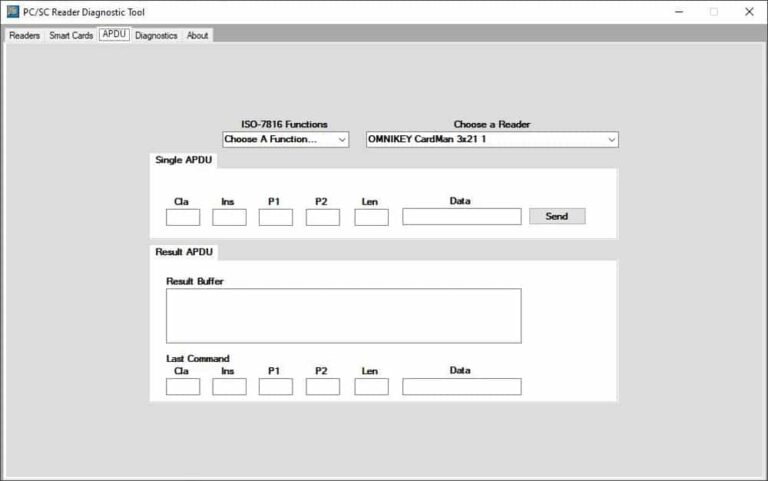Focus the Single APDU P1 field
The width and height of the screenshot is (768, 481).
(x=276, y=217)
